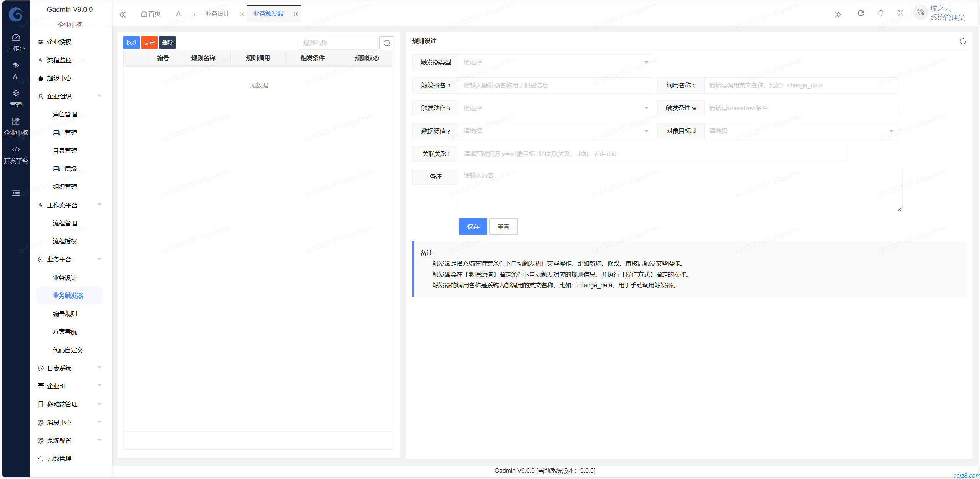980x479 pixels.
Task: Open the 触发器类型 dropdown
Action: click(555, 62)
